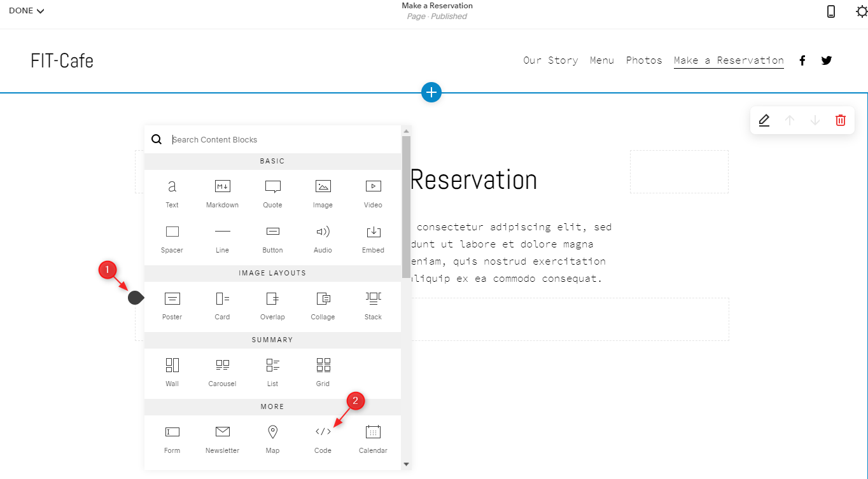Switch to mobile device preview
Image resolution: width=868 pixels, height=479 pixels.
pos(830,11)
